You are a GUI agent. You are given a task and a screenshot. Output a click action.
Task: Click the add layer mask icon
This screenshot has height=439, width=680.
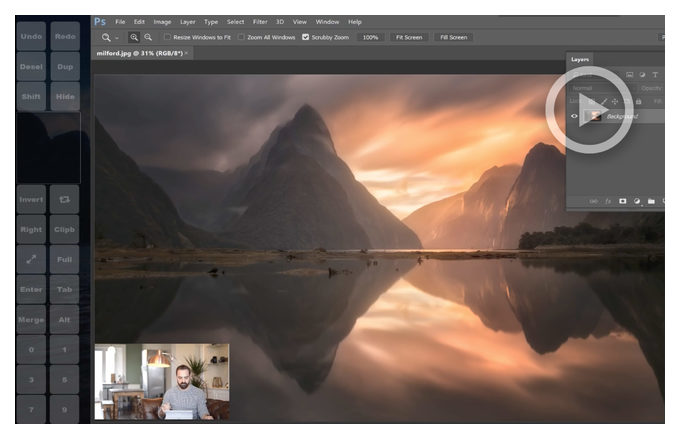click(x=622, y=201)
